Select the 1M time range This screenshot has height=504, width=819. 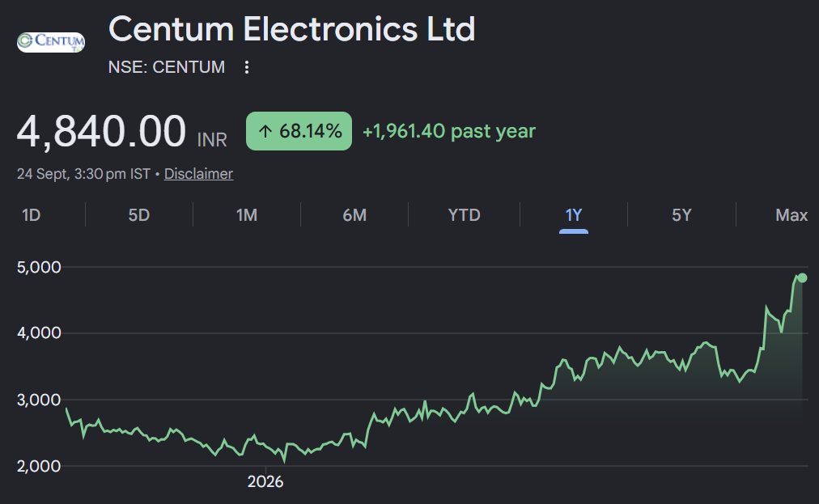[x=247, y=214]
